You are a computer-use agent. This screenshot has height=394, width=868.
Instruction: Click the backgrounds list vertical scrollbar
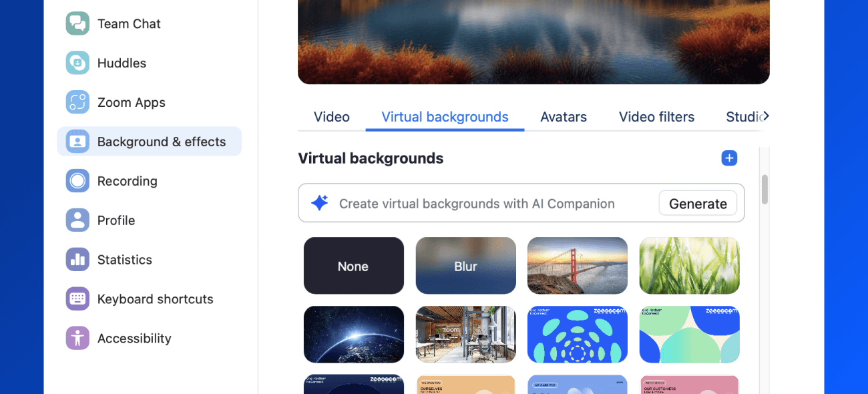[765, 190]
